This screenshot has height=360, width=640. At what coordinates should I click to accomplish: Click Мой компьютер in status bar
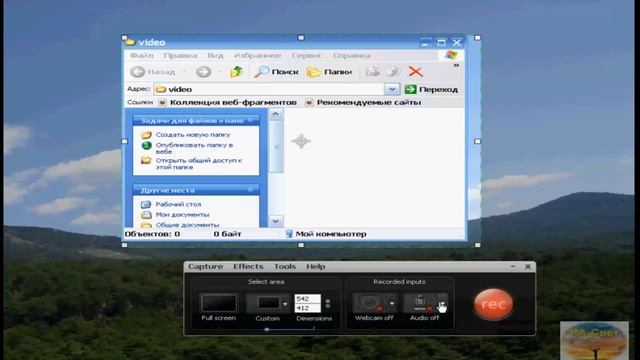point(326,234)
